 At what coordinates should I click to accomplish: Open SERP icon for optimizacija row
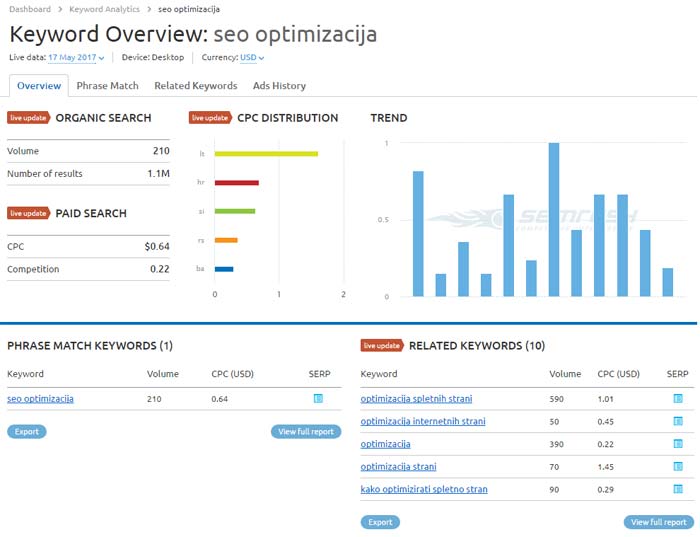tap(678, 444)
